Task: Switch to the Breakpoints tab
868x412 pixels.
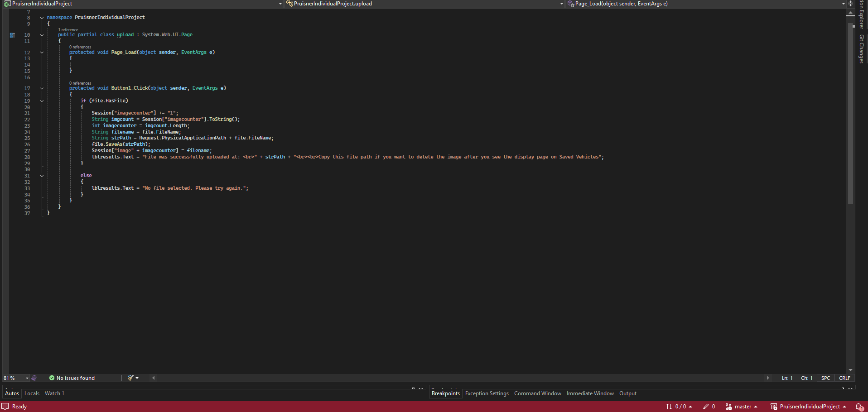Action: pos(446,393)
